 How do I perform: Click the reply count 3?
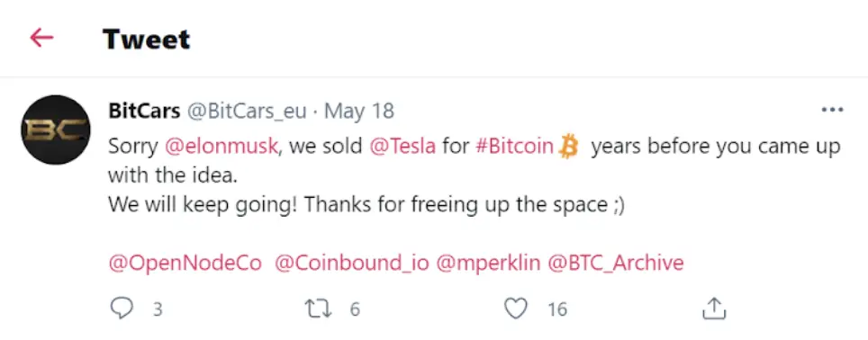point(158,309)
